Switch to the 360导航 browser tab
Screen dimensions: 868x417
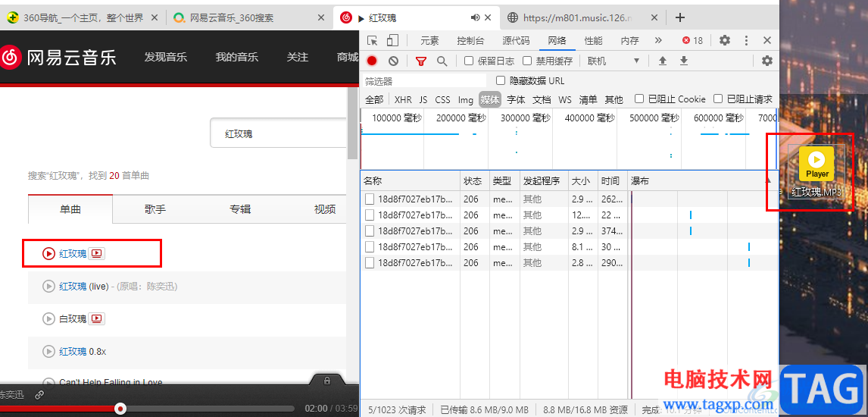[83, 17]
